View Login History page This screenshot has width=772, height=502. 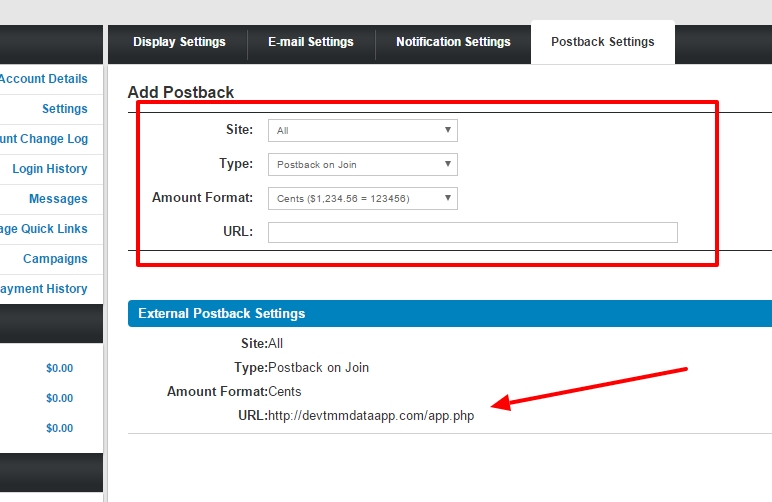click(x=50, y=169)
